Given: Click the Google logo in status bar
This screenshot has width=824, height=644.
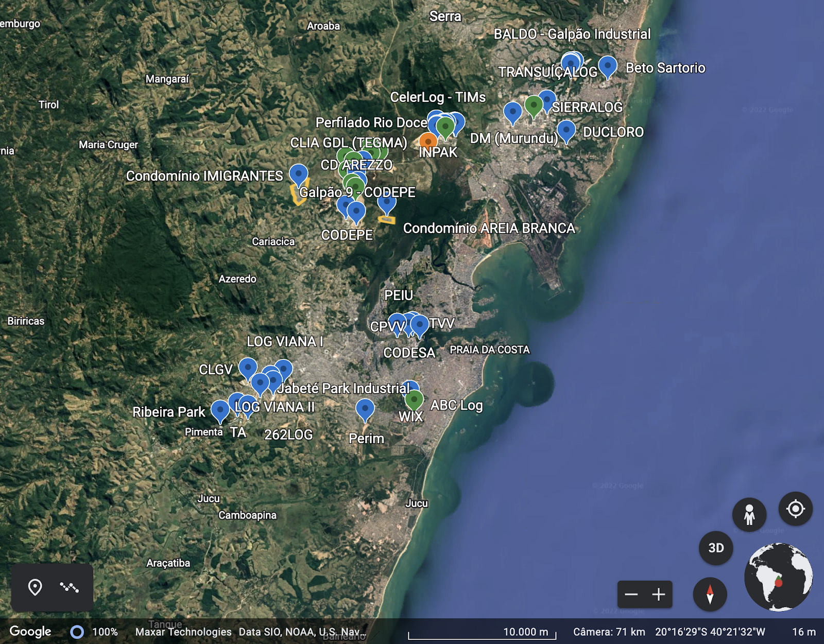Looking at the screenshot, I should click(x=30, y=631).
